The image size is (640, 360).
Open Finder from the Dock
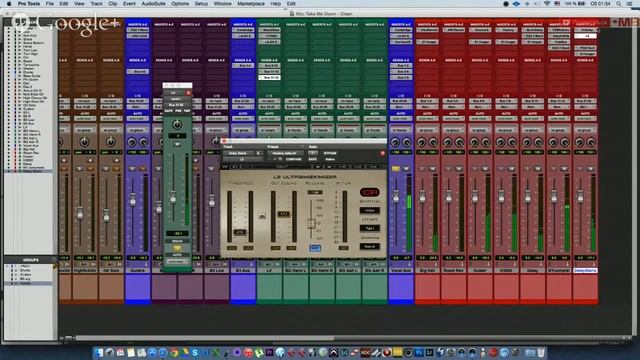[x=99, y=352]
